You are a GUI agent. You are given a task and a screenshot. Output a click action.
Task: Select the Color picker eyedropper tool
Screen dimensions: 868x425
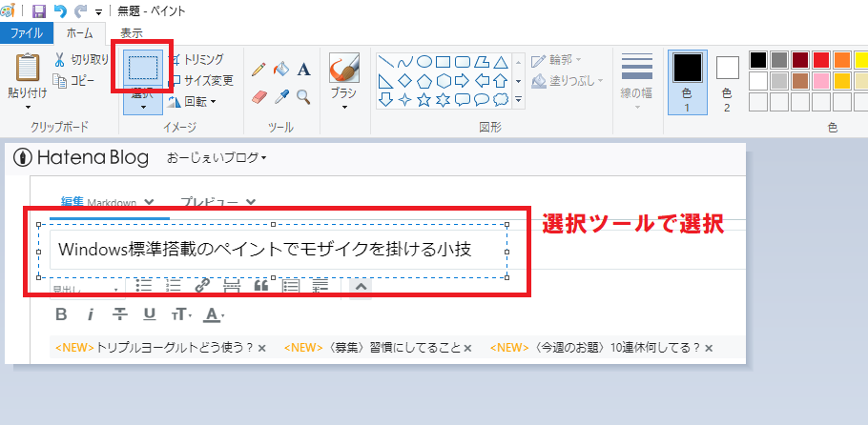pyautogui.click(x=281, y=97)
